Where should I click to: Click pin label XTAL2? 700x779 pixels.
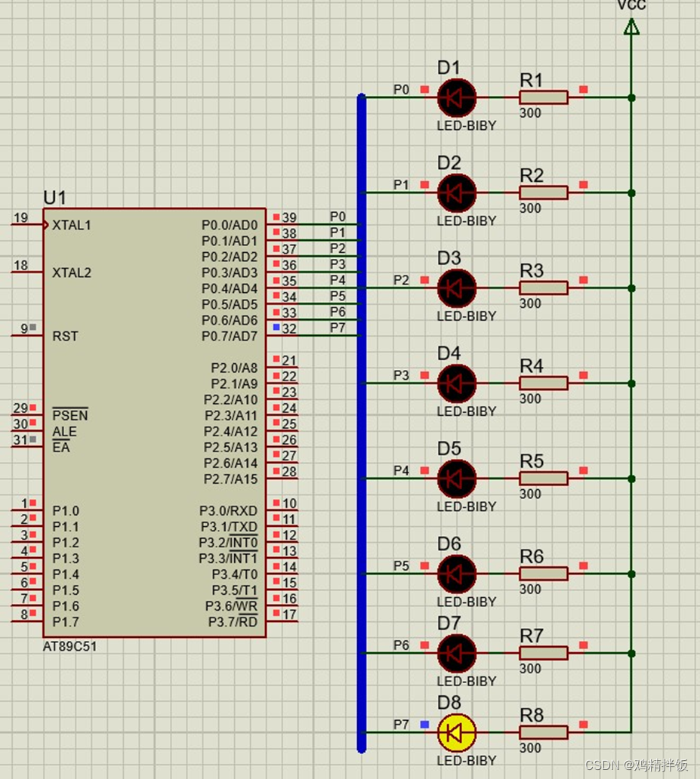click(x=72, y=272)
